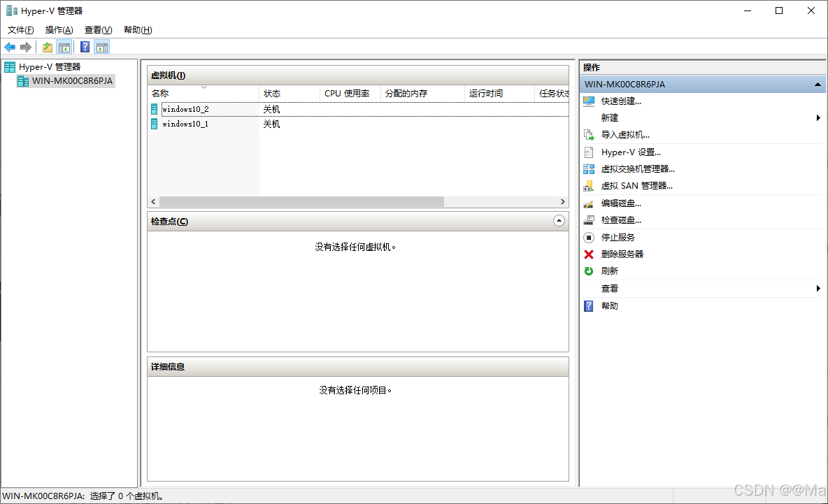Click the 帮助 question mark icon in actions
The height and width of the screenshot is (504, 828).
pos(589,306)
